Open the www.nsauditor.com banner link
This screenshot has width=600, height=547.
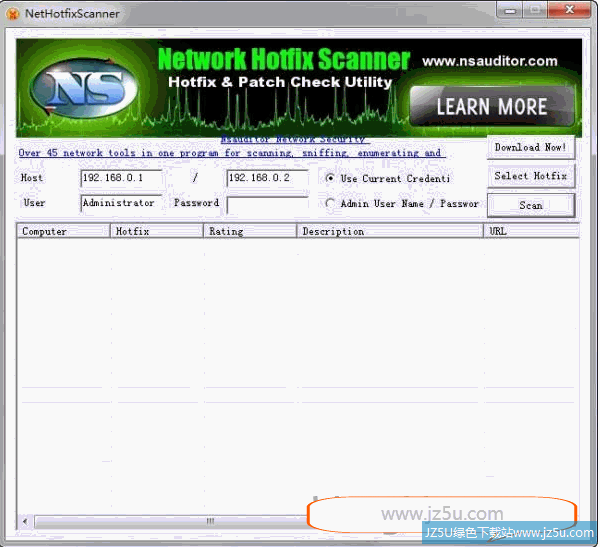coord(490,61)
